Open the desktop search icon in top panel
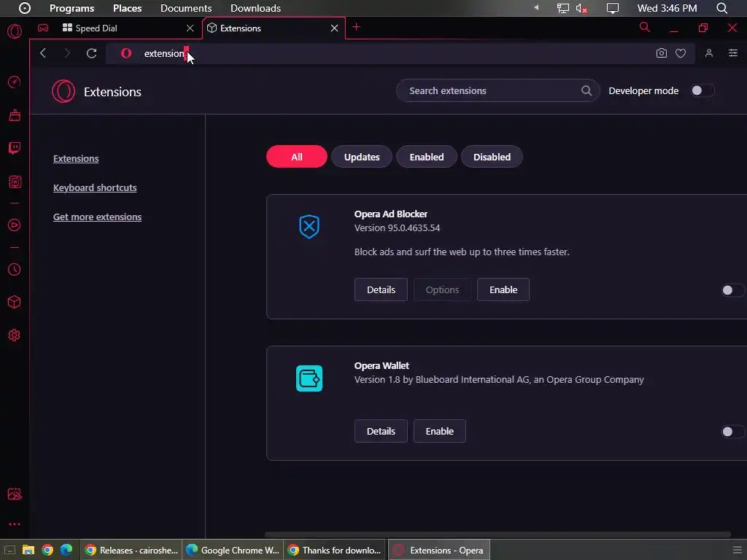This screenshot has height=560, width=747. click(721, 8)
